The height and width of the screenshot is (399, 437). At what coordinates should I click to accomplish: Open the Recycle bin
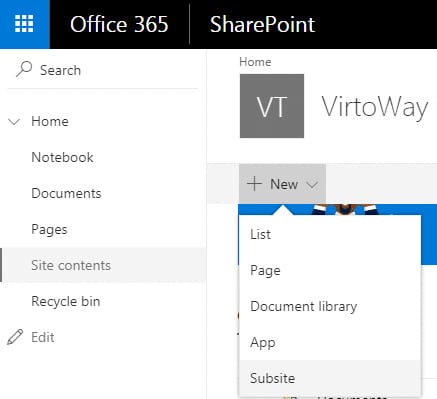tap(66, 301)
